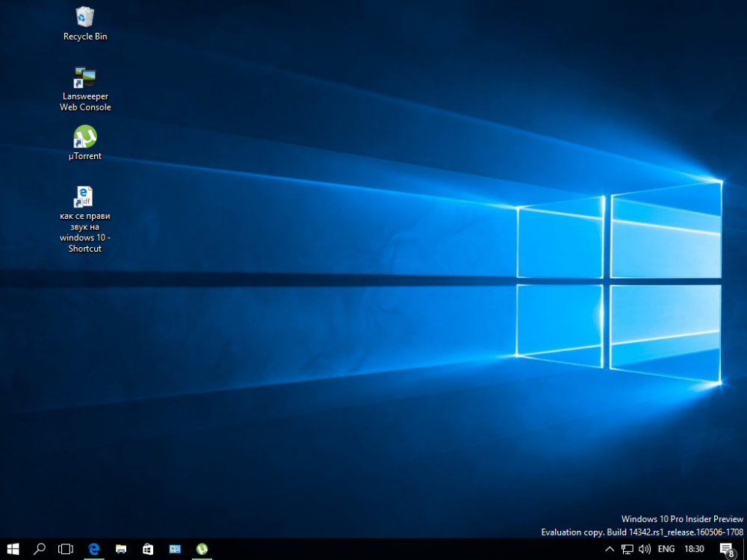Open Task View from the taskbar
Screen dimensions: 747x560
point(66,549)
